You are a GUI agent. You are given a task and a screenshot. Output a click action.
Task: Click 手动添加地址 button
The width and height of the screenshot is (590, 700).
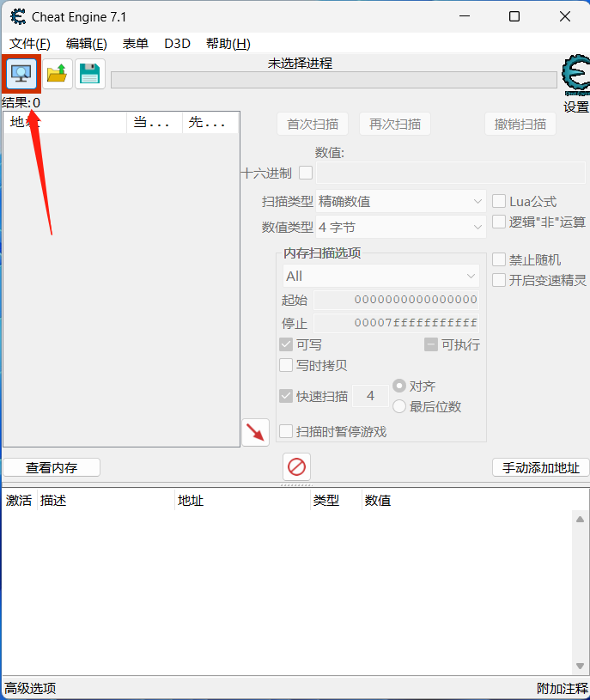tap(541, 467)
